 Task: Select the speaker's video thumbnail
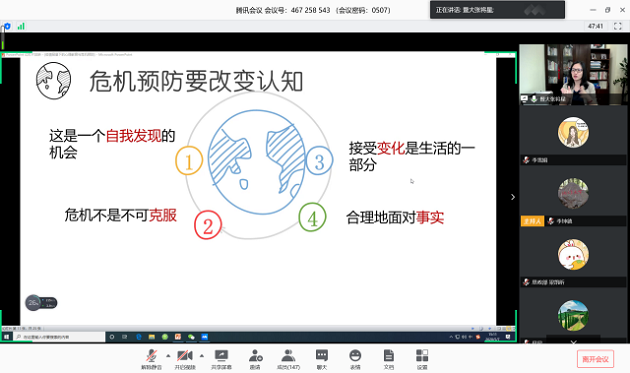573,74
